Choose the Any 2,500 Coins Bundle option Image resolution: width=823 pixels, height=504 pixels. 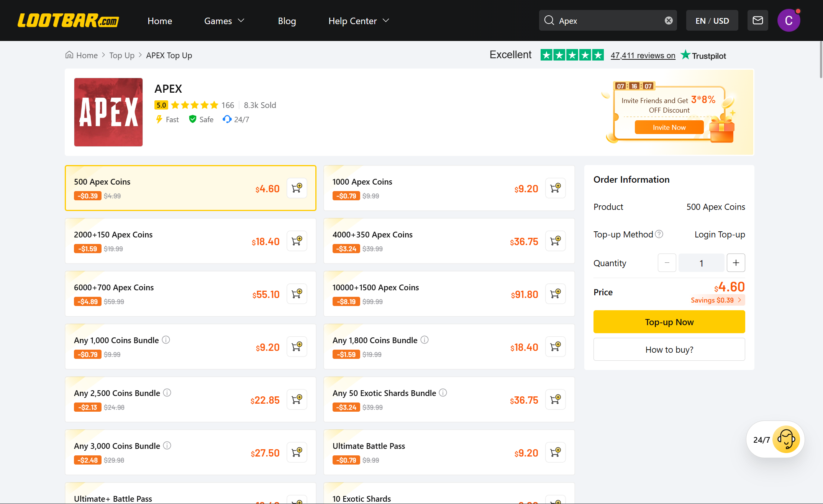point(190,399)
